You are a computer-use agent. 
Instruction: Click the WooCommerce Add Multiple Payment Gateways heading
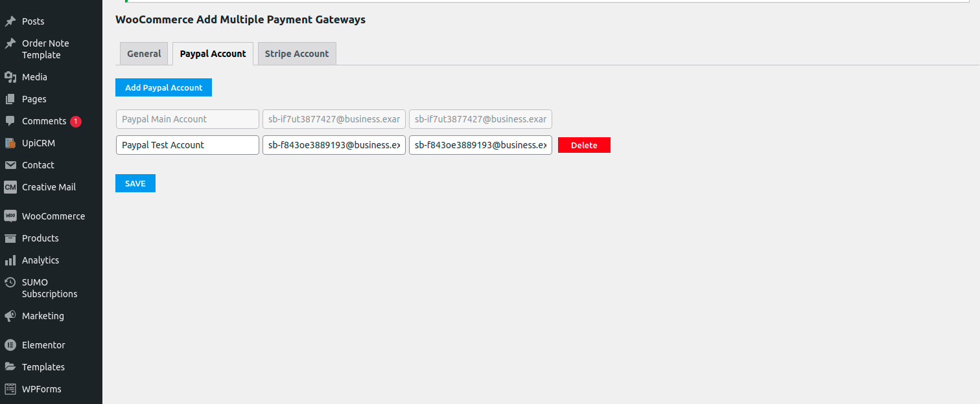point(240,19)
